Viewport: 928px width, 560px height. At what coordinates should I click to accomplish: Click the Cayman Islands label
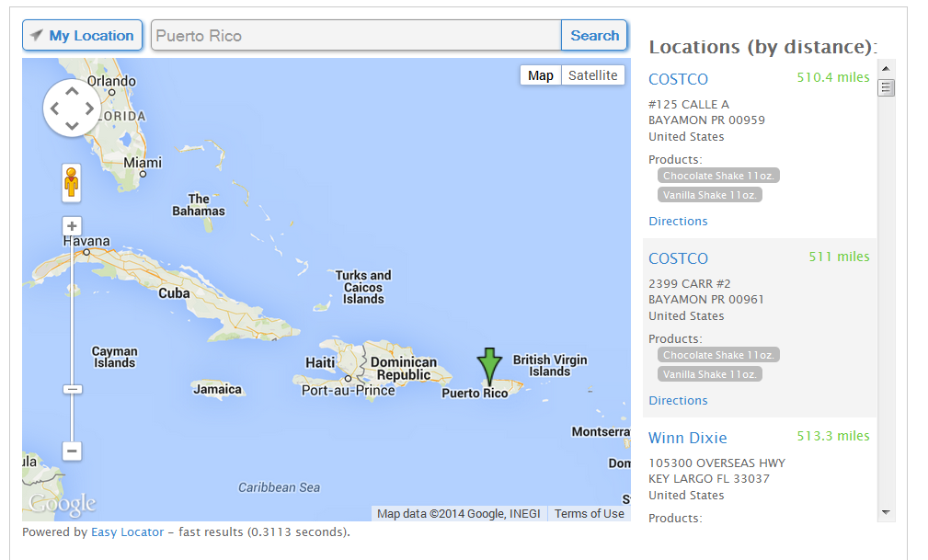pos(114,357)
